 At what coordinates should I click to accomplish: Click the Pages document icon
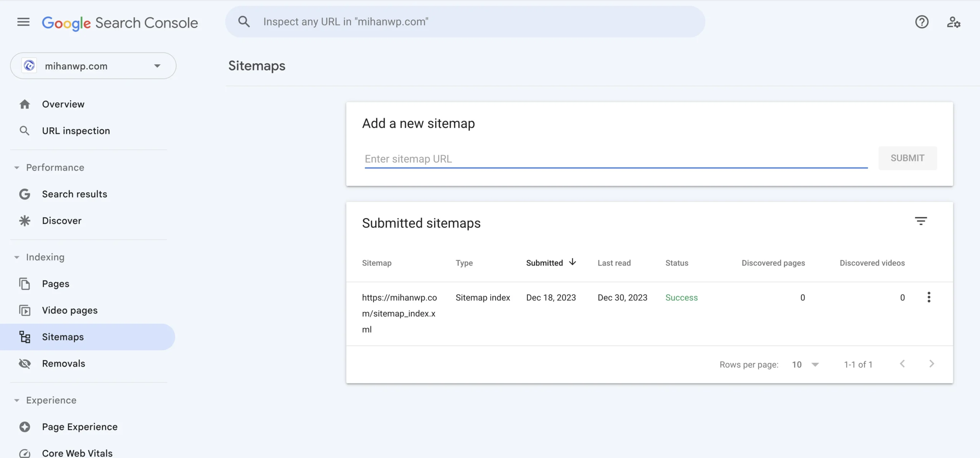coord(24,284)
